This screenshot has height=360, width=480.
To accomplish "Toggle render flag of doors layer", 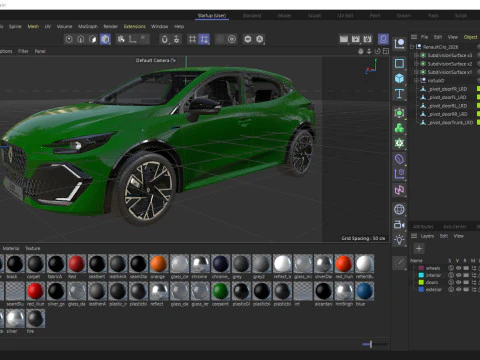I will [x=466, y=282].
